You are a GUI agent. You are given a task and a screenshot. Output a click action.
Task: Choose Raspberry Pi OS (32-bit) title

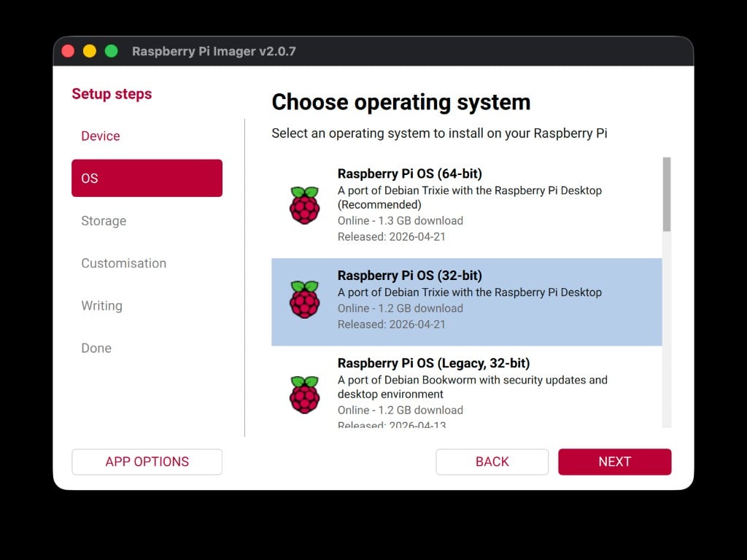[410, 276]
